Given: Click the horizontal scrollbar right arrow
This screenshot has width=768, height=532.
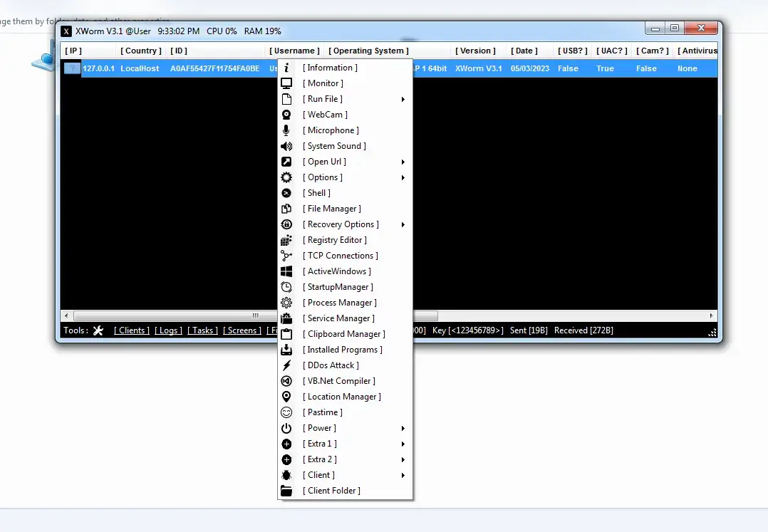Looking at the screenshot, I should [x=710, y=315].
